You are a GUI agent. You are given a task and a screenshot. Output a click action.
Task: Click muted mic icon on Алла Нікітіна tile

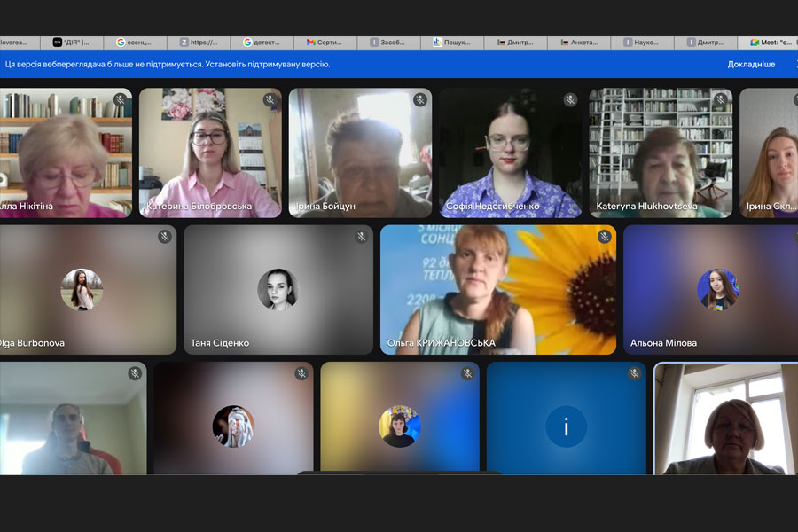(x=120, y=100)
